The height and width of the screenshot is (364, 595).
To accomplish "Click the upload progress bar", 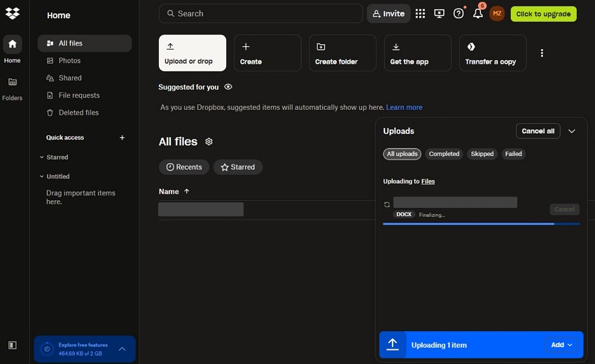I will pyautogui.click(x=481, y=224).
